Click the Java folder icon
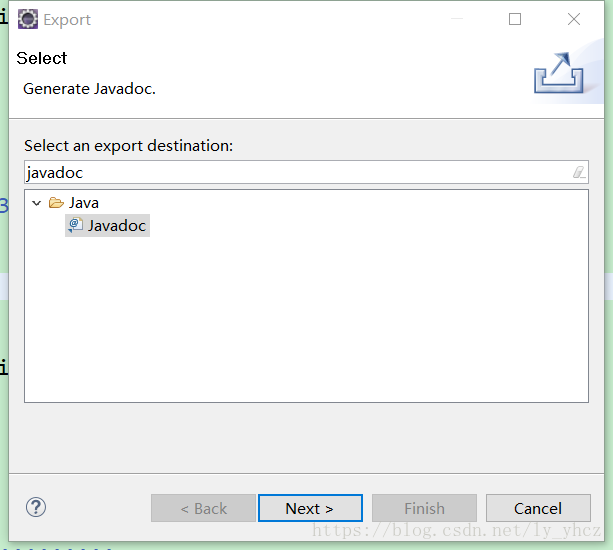Screen dimensions: 613x550 [56, 203]
